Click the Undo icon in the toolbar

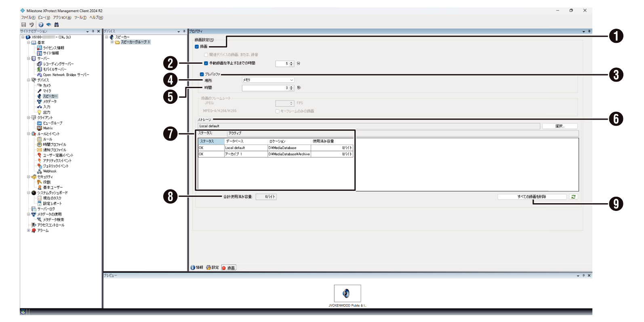[x=32, y=25]
